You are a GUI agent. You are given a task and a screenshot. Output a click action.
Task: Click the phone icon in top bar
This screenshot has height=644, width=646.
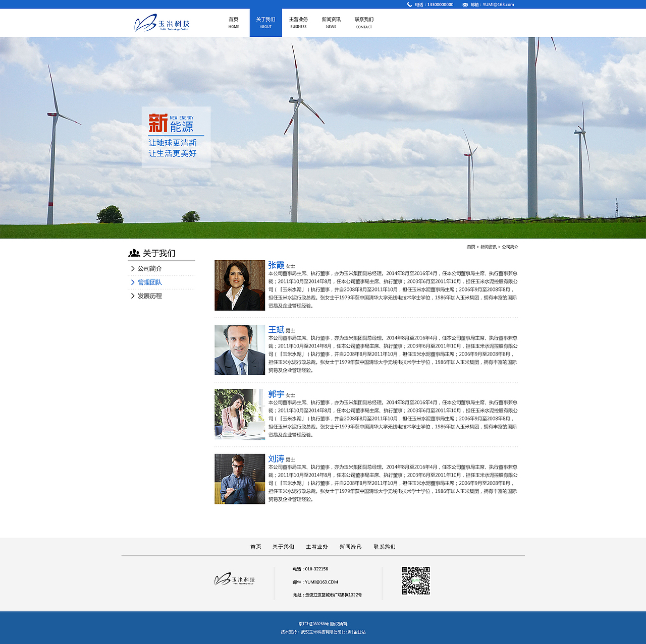[x=409, y=5]
